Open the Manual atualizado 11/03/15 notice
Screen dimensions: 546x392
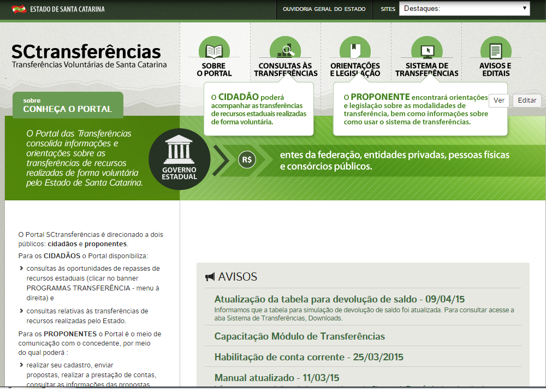tap(277, 378)
